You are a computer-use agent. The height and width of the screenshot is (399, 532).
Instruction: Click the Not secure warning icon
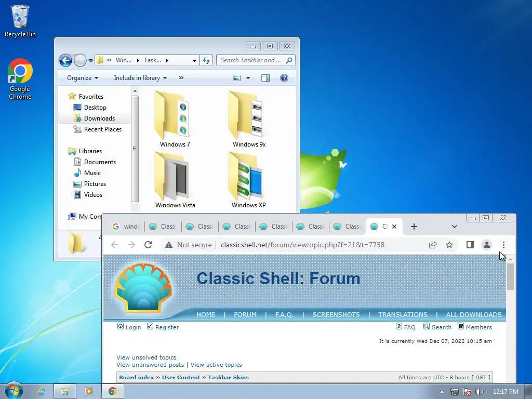(x=169, y=245)
